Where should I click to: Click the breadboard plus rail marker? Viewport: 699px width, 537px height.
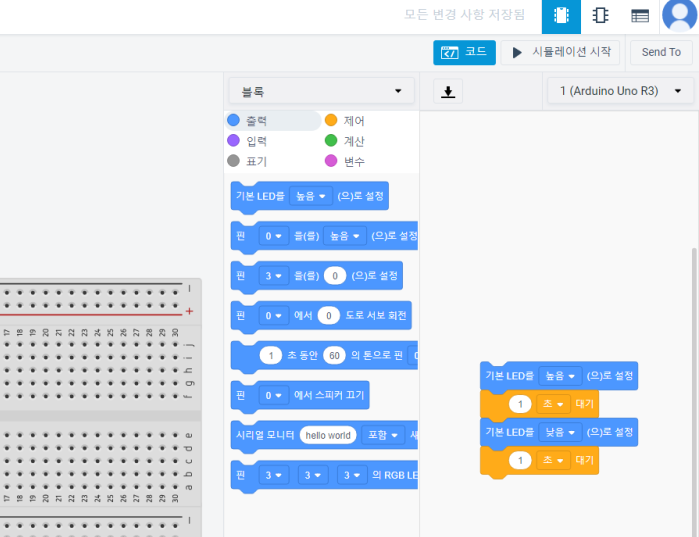coord(189,311)
